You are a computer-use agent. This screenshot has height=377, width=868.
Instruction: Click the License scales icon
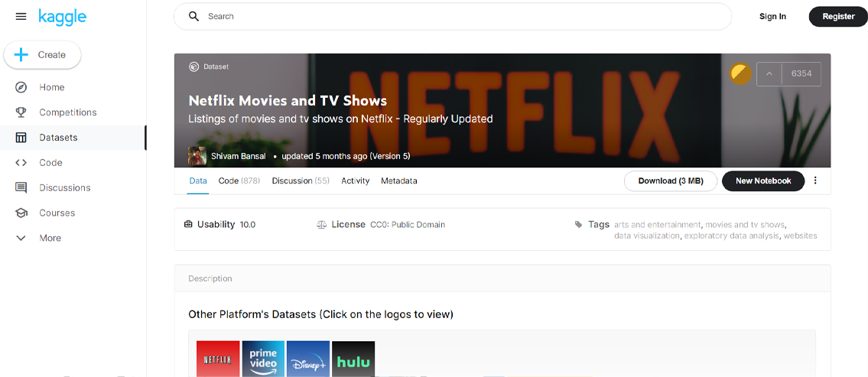321,225
